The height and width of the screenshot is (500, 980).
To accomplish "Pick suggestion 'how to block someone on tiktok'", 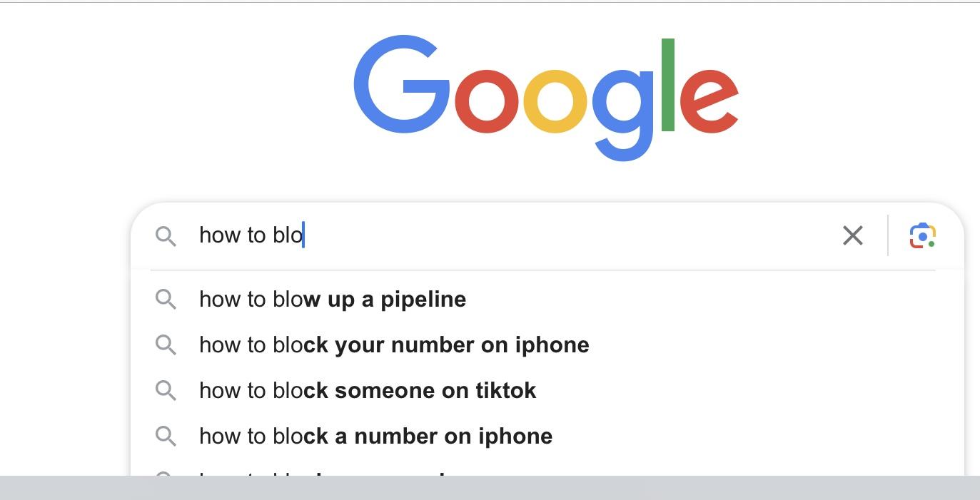I will coord(547,391).
